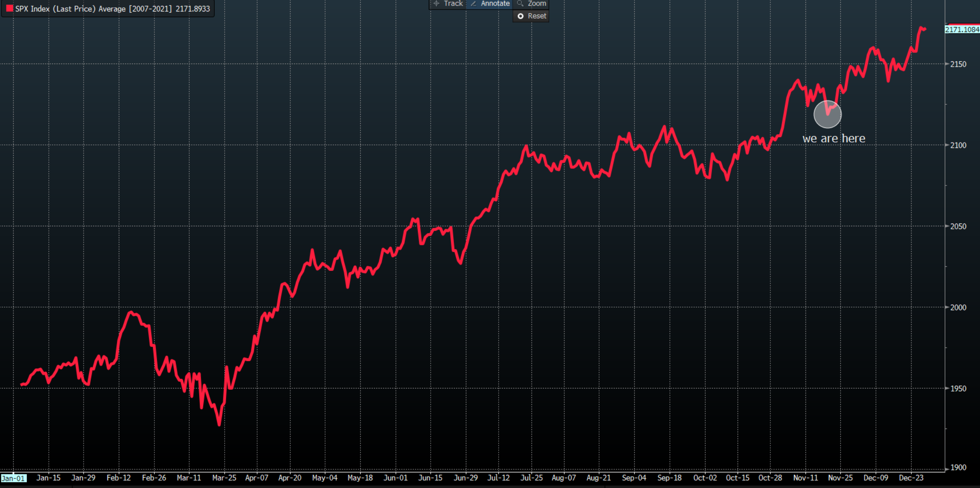The image size is (980, 488).
Task: Click the Reset circle icon
Action: click(521, 16)
